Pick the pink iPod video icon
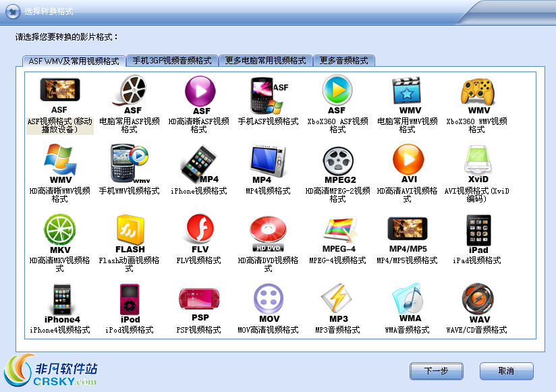 click(130, 304)
